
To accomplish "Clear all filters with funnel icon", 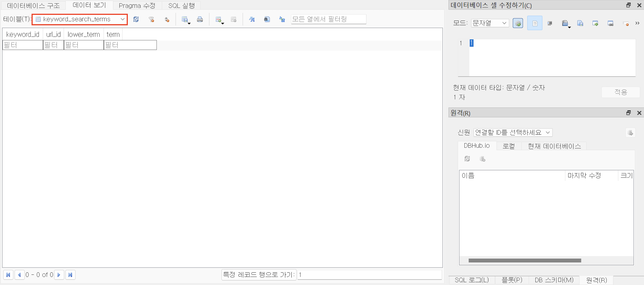I will tap(151, 19).
